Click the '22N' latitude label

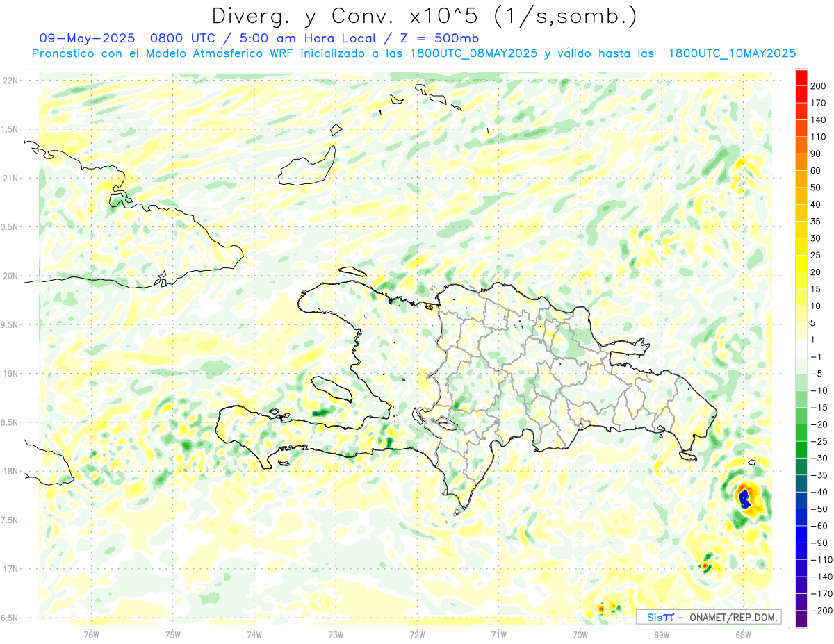pos(11,81)
